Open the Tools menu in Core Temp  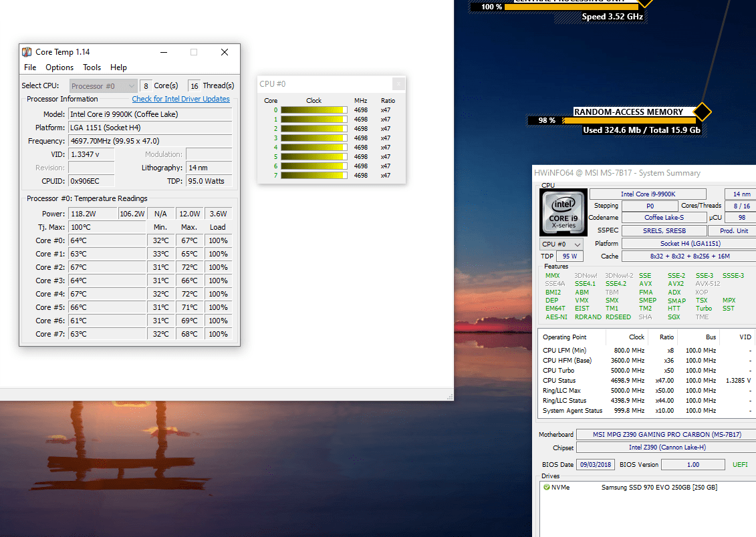pyautogui.click(x=92, y=67)
